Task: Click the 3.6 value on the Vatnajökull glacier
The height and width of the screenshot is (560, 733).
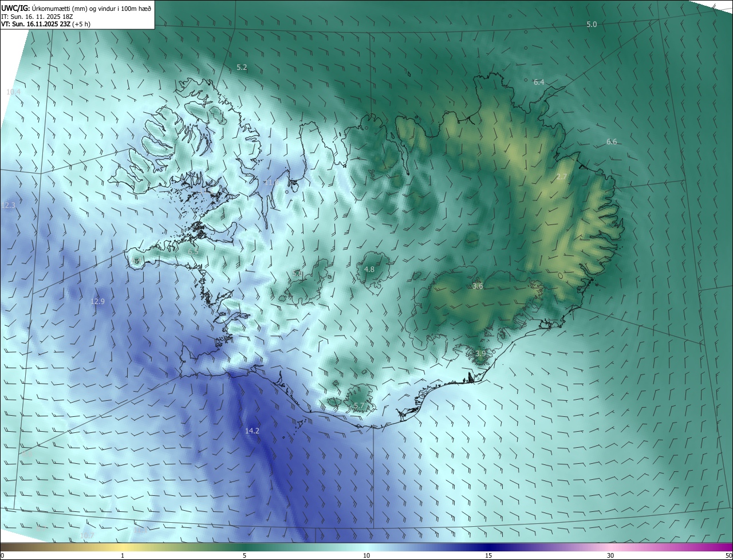Action: [478, 286]
